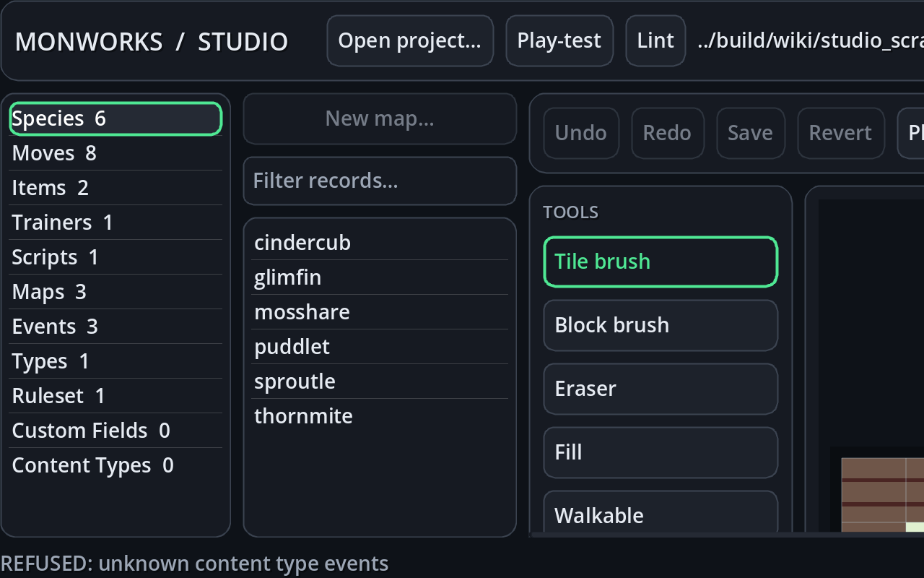The image size is (924, 578).
Task: Open the sproutle record
Action: click(380, 381)
